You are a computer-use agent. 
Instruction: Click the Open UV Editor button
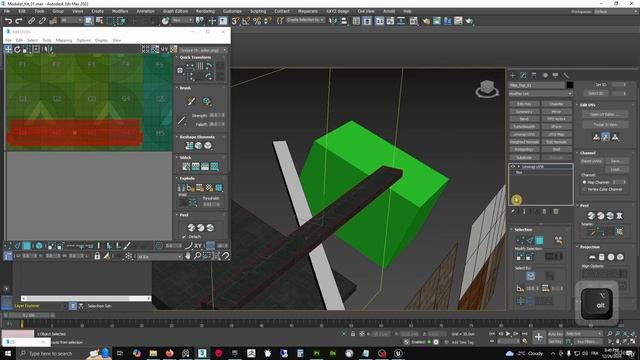605,114
